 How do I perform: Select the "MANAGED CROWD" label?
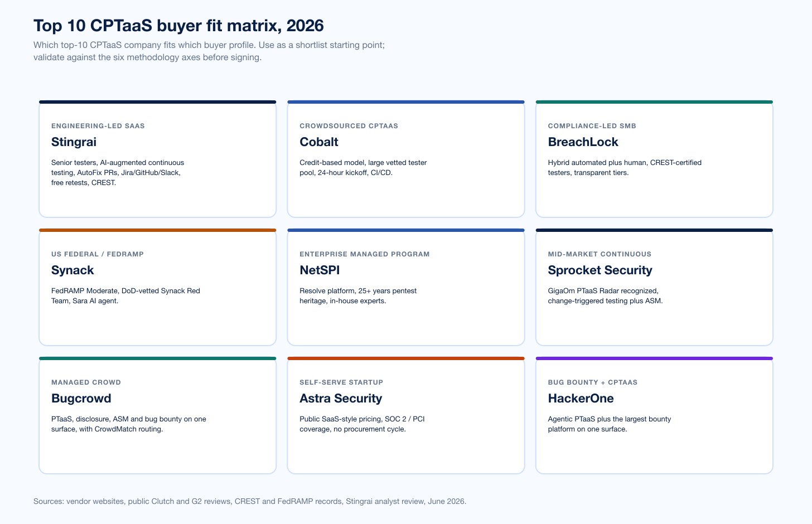[x=86, y=382]
